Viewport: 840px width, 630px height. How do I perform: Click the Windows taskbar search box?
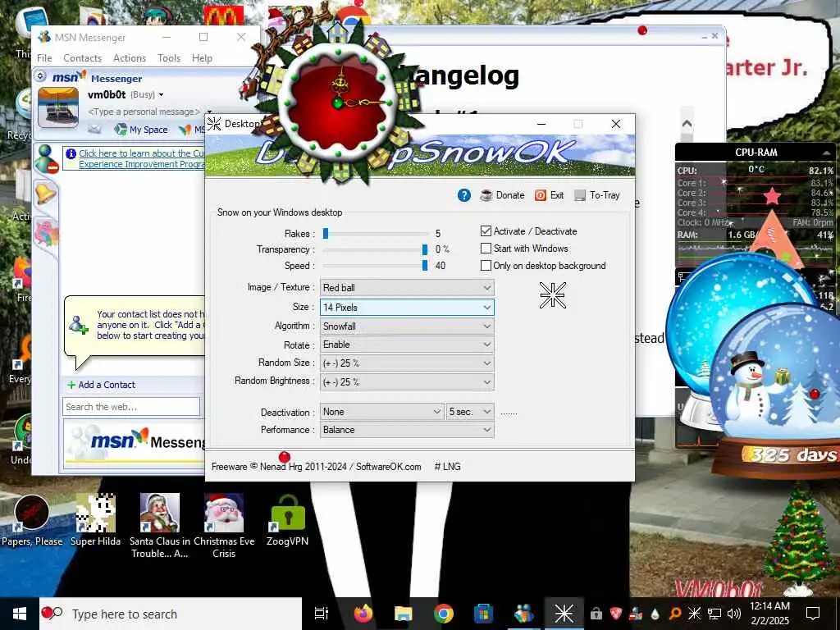pyautogui.click(x=171, y=614)
